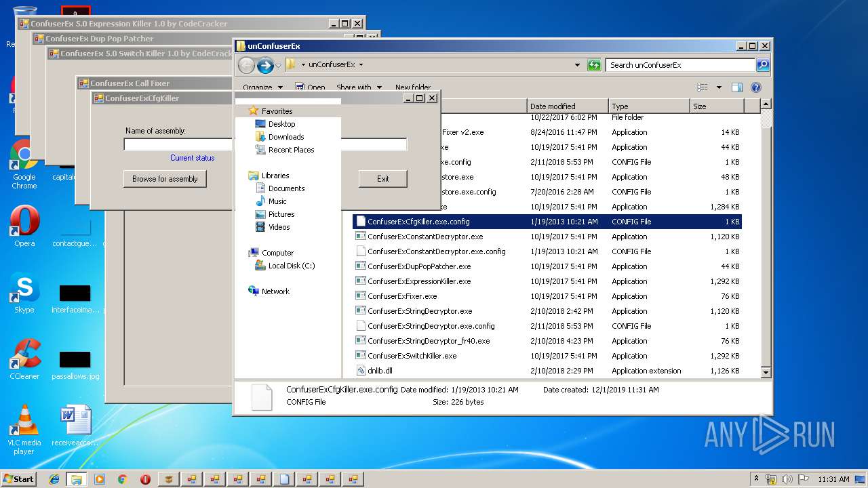Click Browse for assembly button
This screenshot has height=488, width=868.
[x=165, y=179]
